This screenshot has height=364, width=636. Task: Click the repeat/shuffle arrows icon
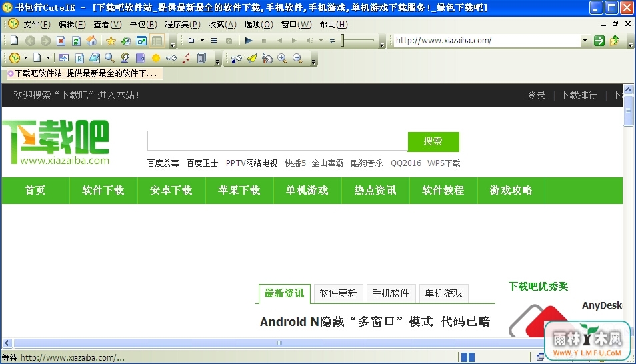[332, 41]
